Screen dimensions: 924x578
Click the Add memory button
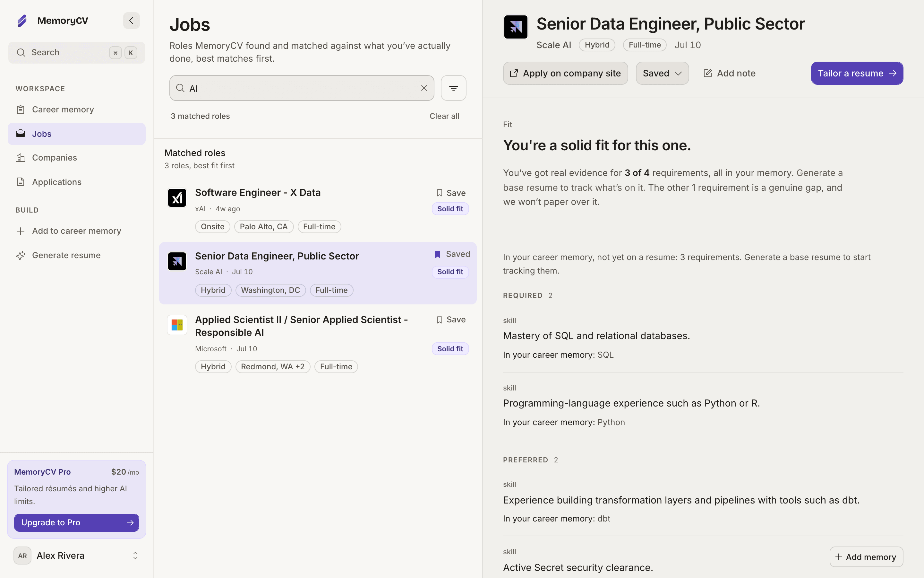pos(866,557)
